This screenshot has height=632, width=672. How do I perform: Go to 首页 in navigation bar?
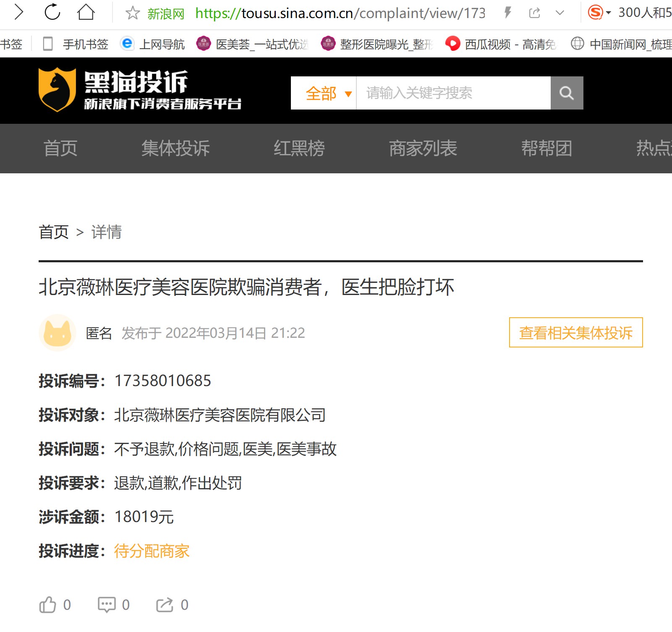click(x=60, y=149)
